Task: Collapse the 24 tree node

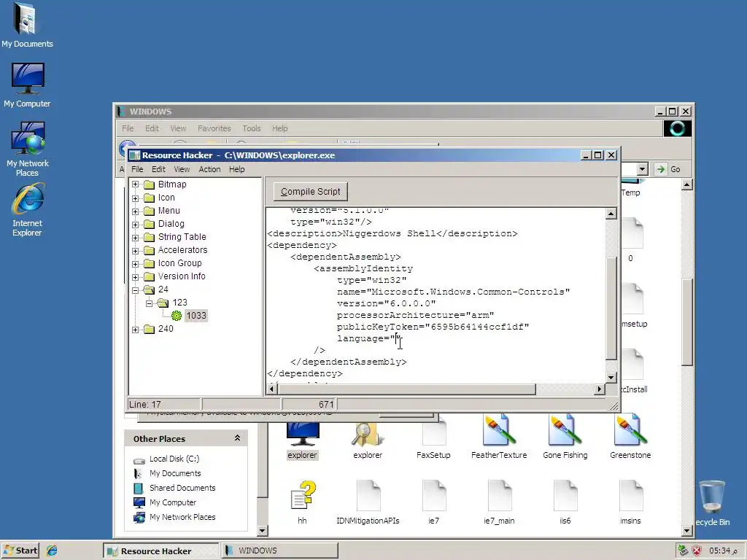Action: (x=135, y=289)
